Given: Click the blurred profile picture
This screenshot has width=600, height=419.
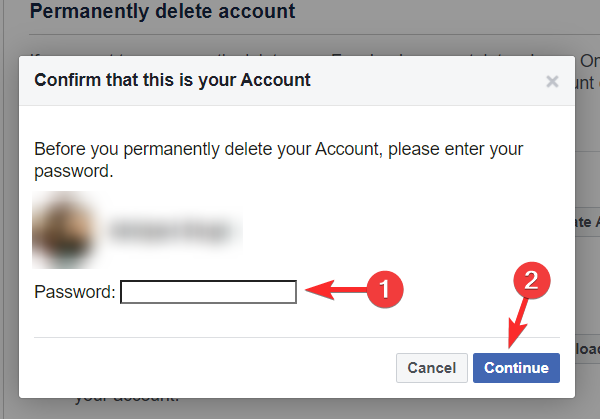Looking at the screenshot, I should pos(64,232).
